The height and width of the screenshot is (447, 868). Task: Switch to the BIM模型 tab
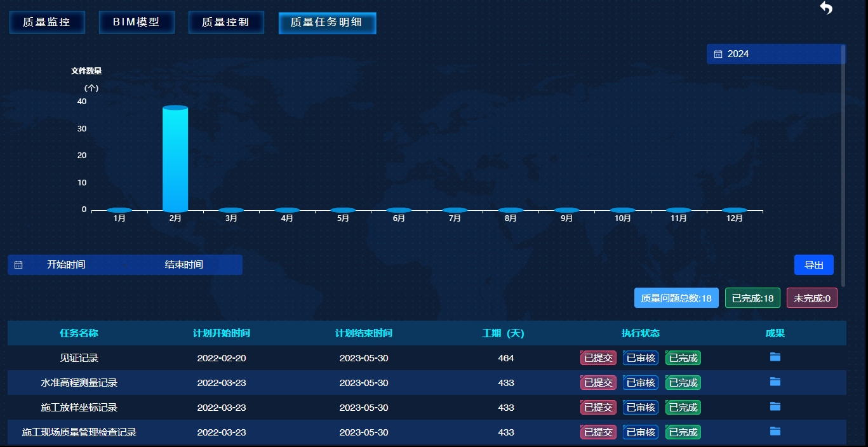[x=137, y=22]
